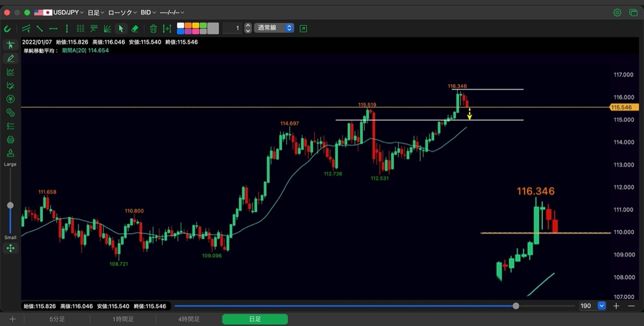Open the chart settings gear
Viewport: 644px width, 326px height.
[617, 12]
